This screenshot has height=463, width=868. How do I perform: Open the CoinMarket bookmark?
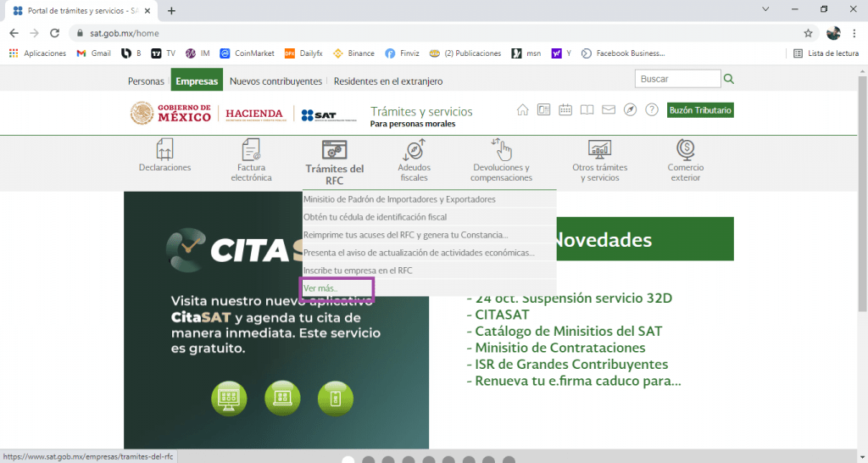(x=247, y=53)
